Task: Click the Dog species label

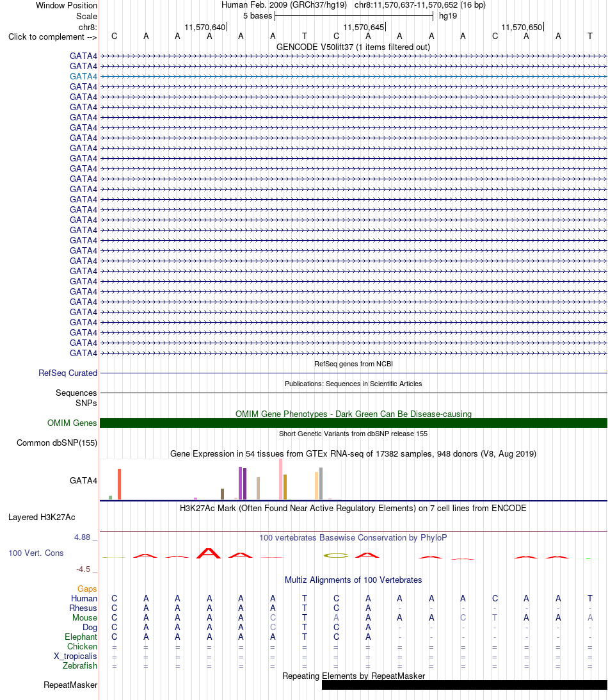Action: [x=90, y=627]
